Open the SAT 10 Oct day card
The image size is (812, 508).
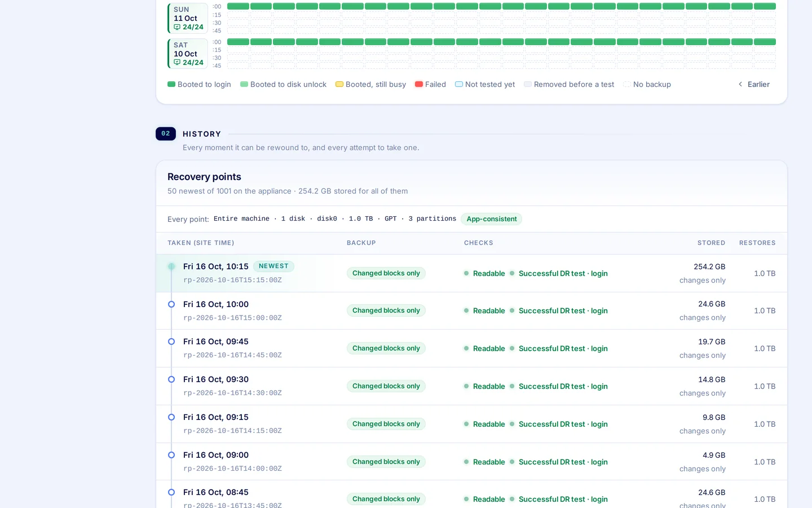(x=188, y=54)
